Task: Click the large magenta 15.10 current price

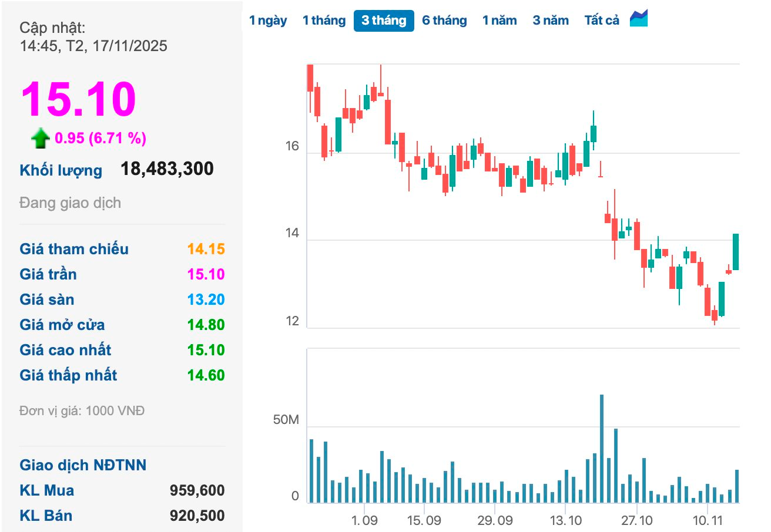Action: point(78,99)
